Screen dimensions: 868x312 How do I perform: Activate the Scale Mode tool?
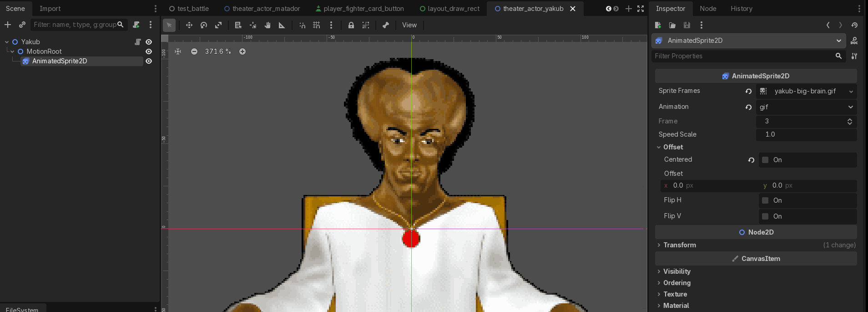point(218,25)
